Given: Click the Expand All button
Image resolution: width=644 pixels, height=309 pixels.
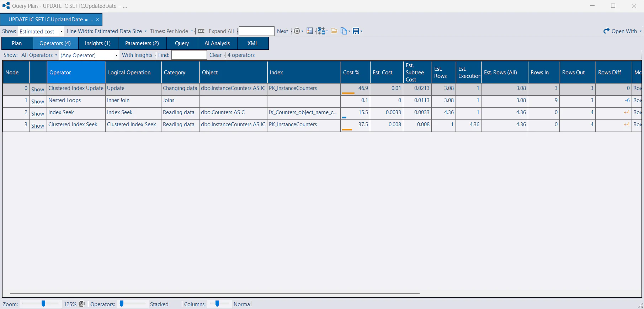Looking at the screenshot, I should pyautogui.click(x=221, y=31).
